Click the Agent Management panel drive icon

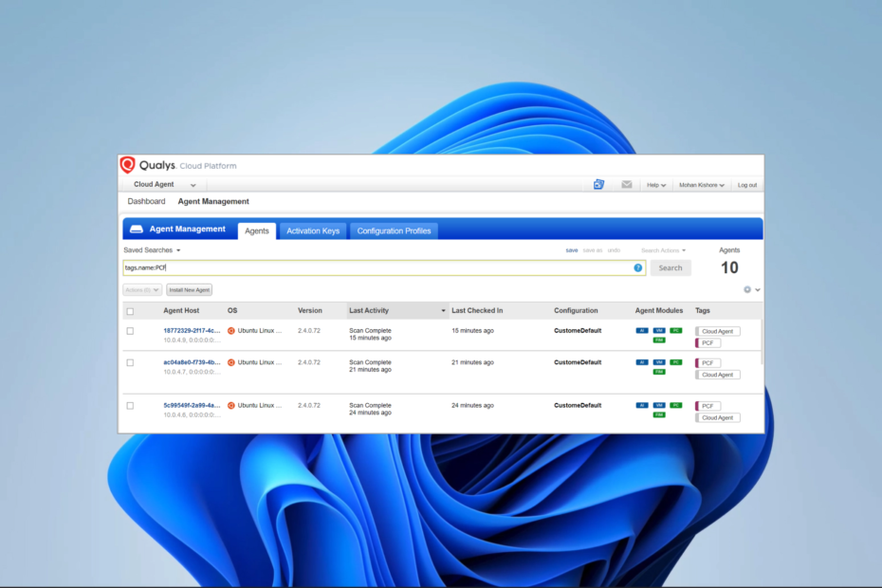pos(137,229)
